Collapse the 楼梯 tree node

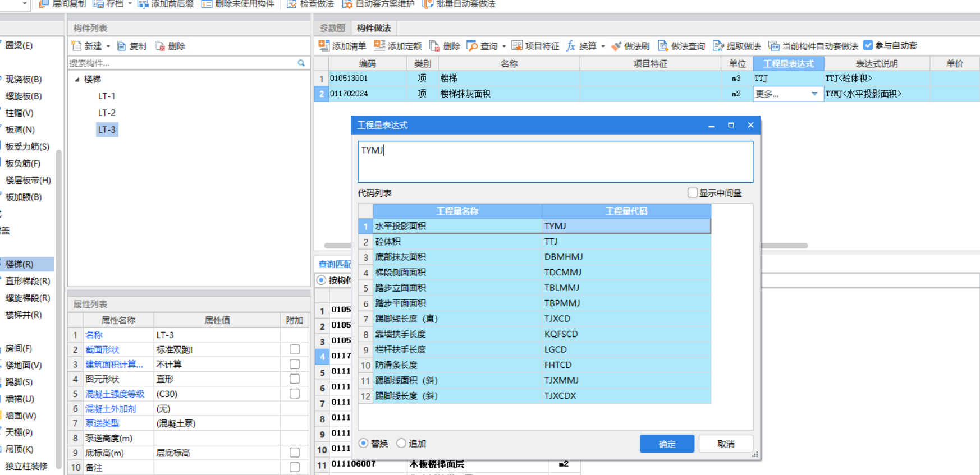77,80
